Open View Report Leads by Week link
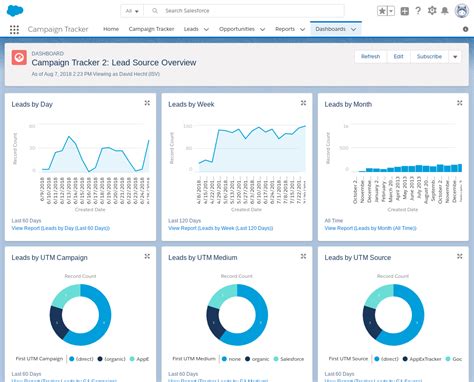Viewport: 474px width, 382px height. click(221, 228)
